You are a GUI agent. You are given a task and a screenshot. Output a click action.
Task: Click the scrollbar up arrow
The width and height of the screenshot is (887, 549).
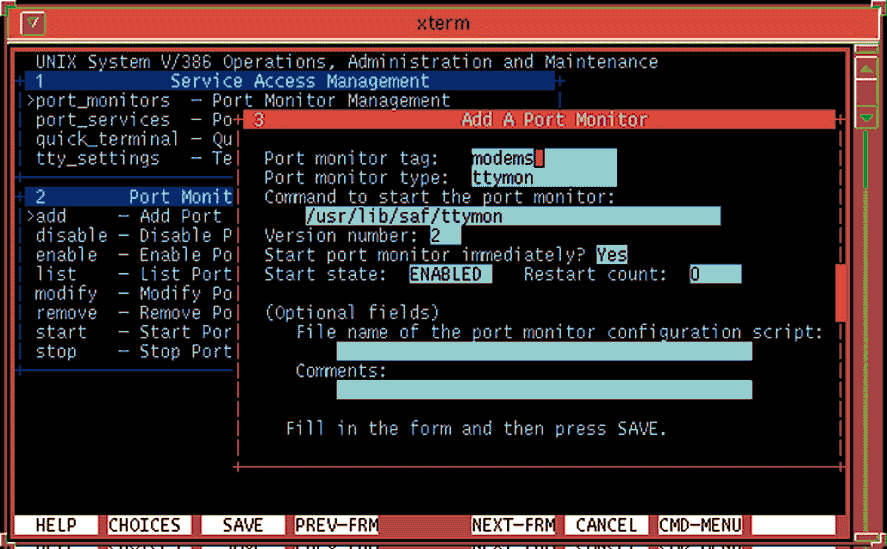[x=866, y=71]
